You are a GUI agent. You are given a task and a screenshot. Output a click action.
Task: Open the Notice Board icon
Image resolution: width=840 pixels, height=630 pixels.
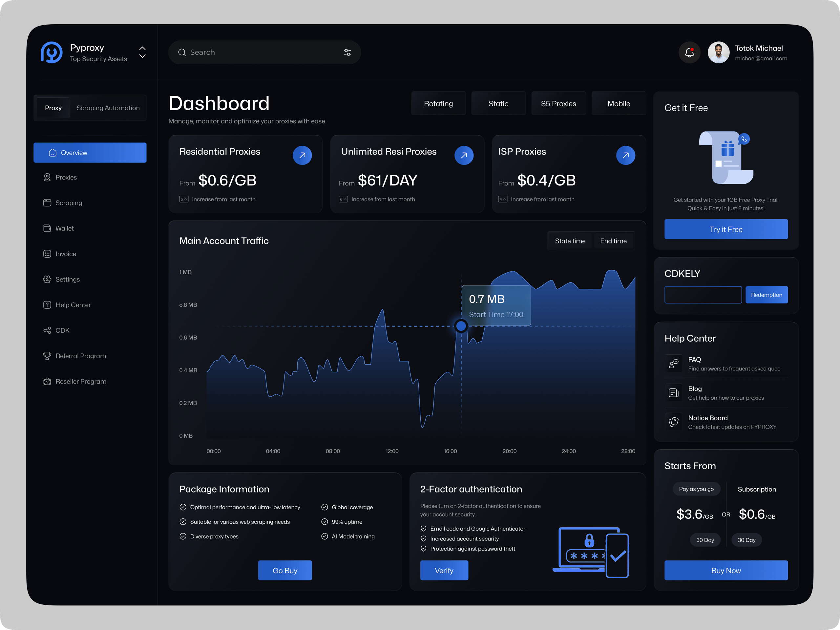[674, 422]
